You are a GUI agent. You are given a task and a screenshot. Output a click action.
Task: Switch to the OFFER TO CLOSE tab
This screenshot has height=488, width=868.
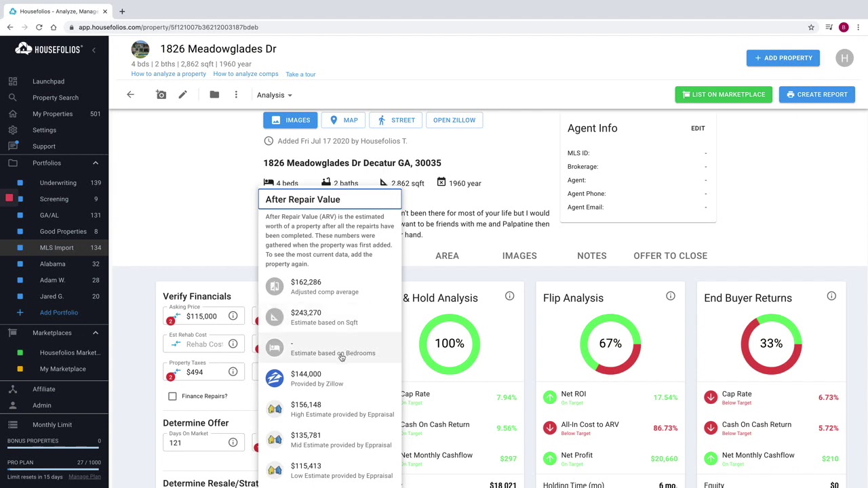point(670,256)
